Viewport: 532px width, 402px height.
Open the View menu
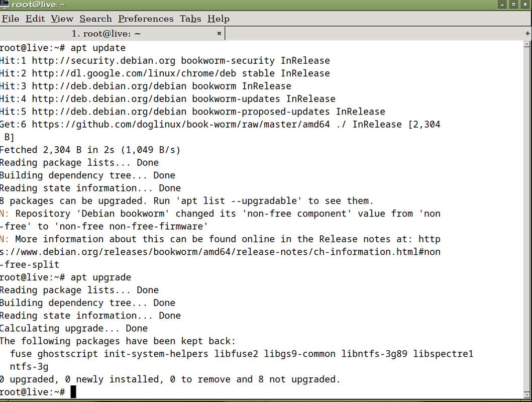62,19
